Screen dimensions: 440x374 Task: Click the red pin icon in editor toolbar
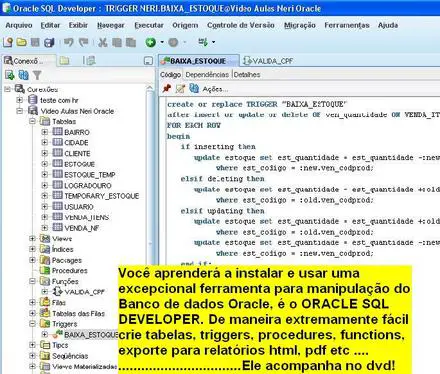(167, 88)
